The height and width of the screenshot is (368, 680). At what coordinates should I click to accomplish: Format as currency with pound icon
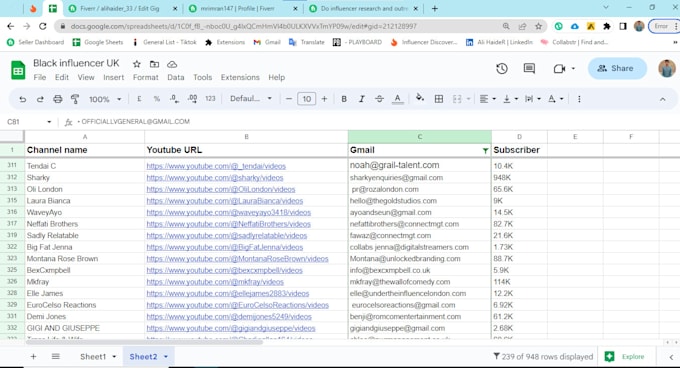pyautogui.click(x=139, y=99)
